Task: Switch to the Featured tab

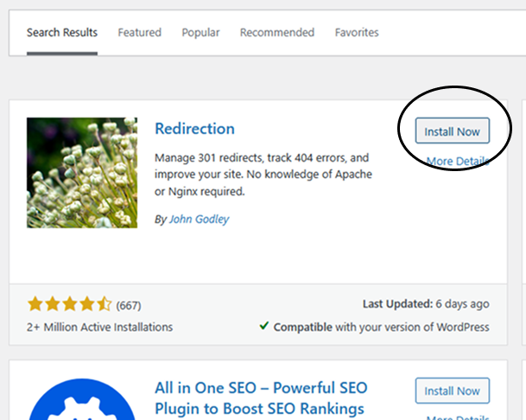Action: pyautogui.click(x=140, y=33)
